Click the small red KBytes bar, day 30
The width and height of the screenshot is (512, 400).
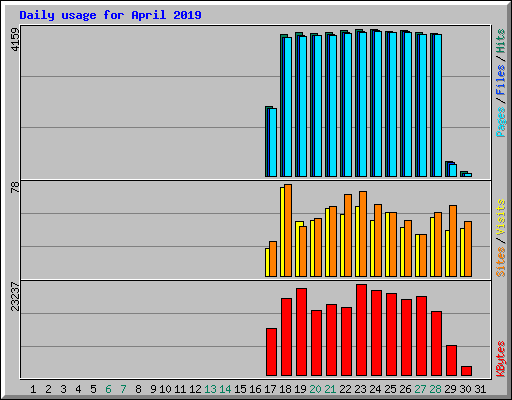pos(466,371)
